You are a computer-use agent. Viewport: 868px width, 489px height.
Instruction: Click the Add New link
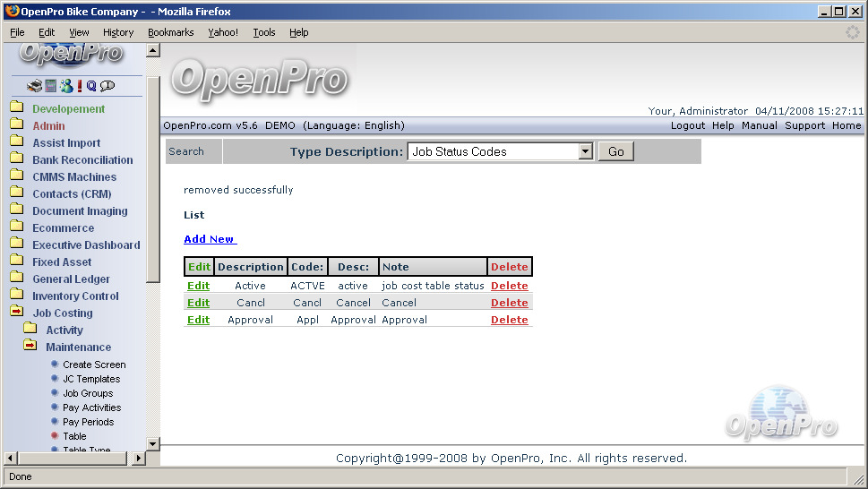210,239
